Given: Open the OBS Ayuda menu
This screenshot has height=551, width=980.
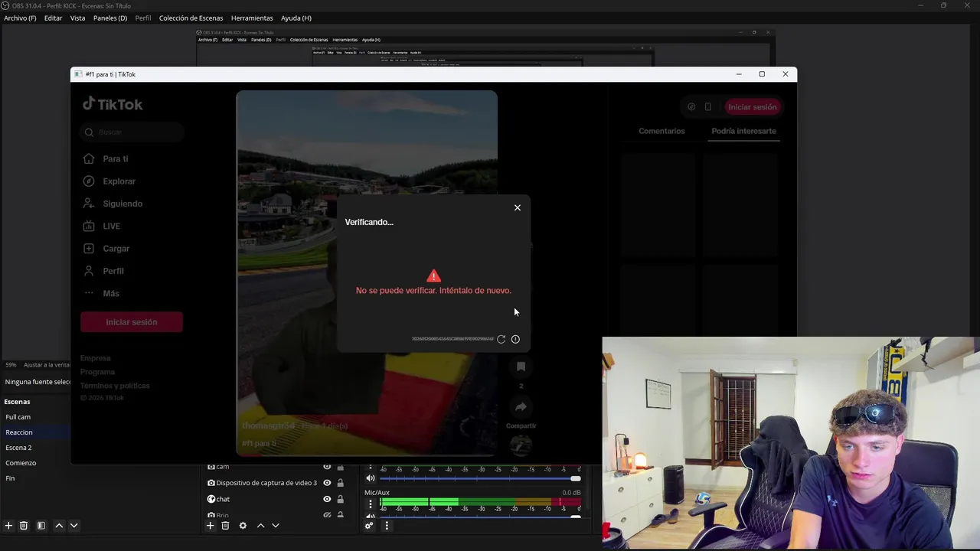Looking at the screenshot, I should click(x=296, y=18).
